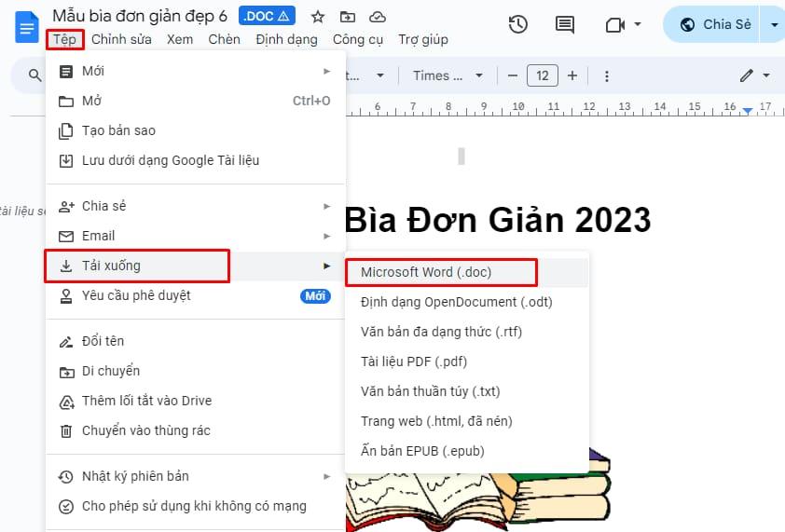
Task: Expand the Email submenu entry
Action: click(195, 236)
